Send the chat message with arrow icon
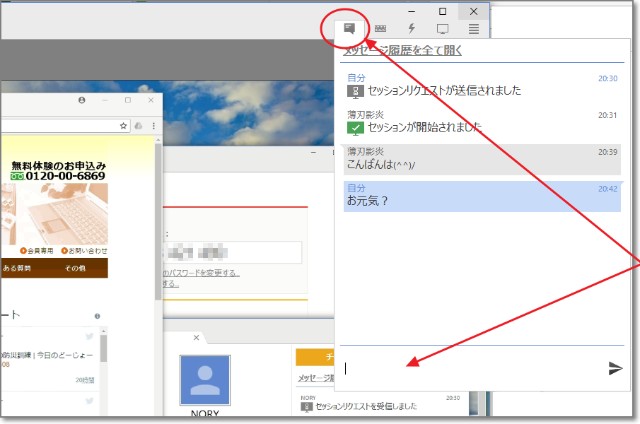 (x=615, y=368)
